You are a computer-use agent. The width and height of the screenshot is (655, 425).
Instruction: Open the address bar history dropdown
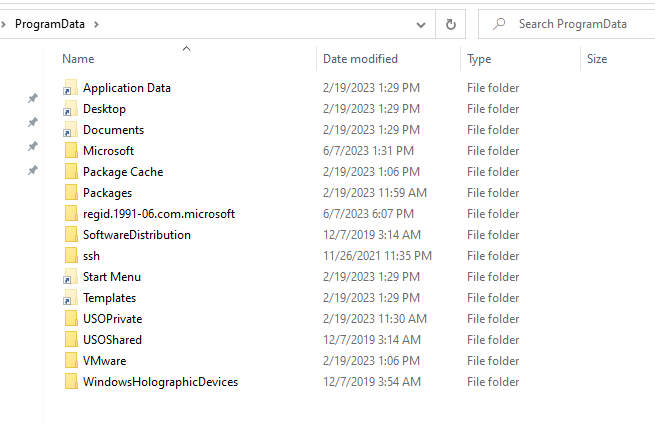point(421,25)
